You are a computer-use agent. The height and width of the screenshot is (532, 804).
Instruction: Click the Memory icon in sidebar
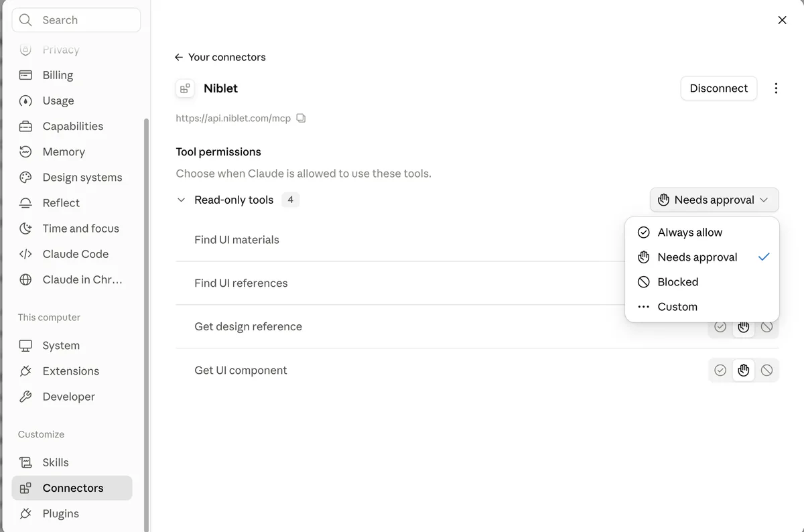tap(25, 151)
